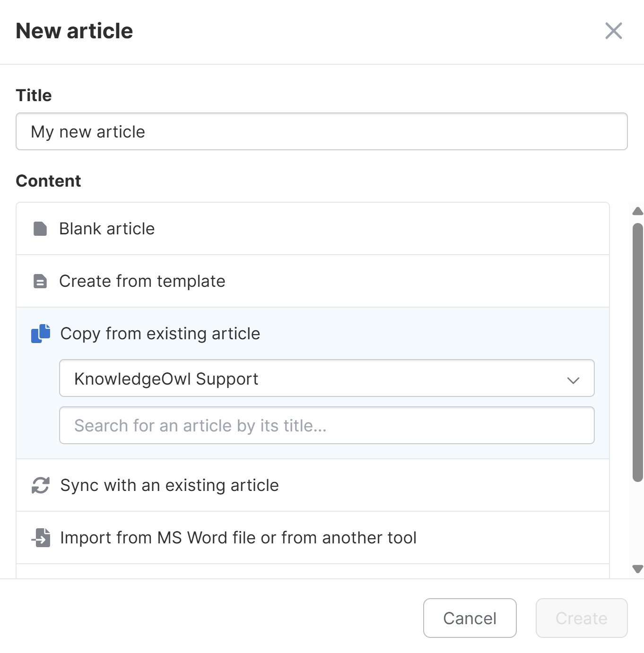This screenshot has width=644, height=653.
Task: Close the New article dialog with the X icon
Action: (x=613, y=31)
